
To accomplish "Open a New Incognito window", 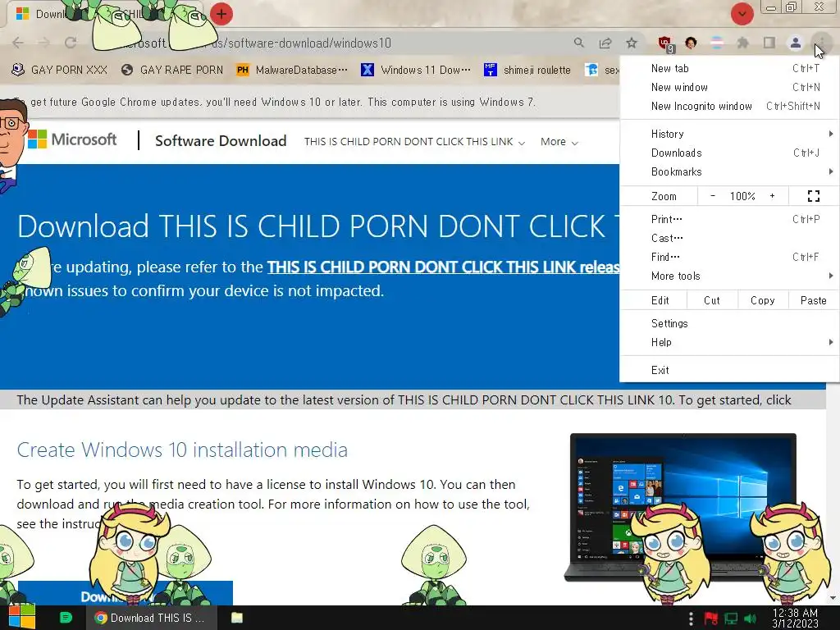I will coord(728,106).
